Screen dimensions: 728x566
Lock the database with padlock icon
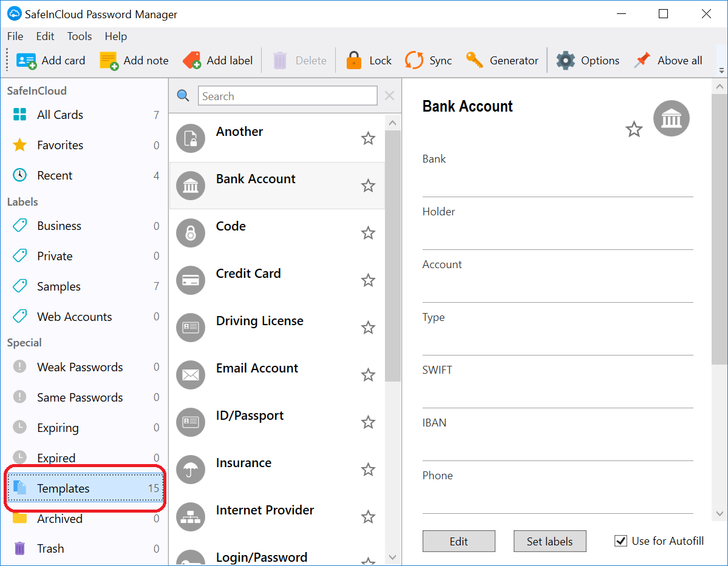[x=354, y=60]
